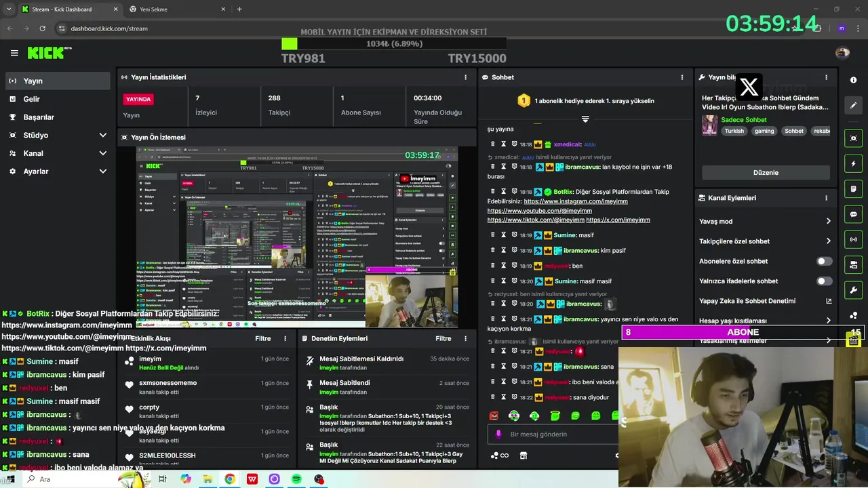
Task: Open the user avatar menu in the top right
Action: click(x=842, y=53)
